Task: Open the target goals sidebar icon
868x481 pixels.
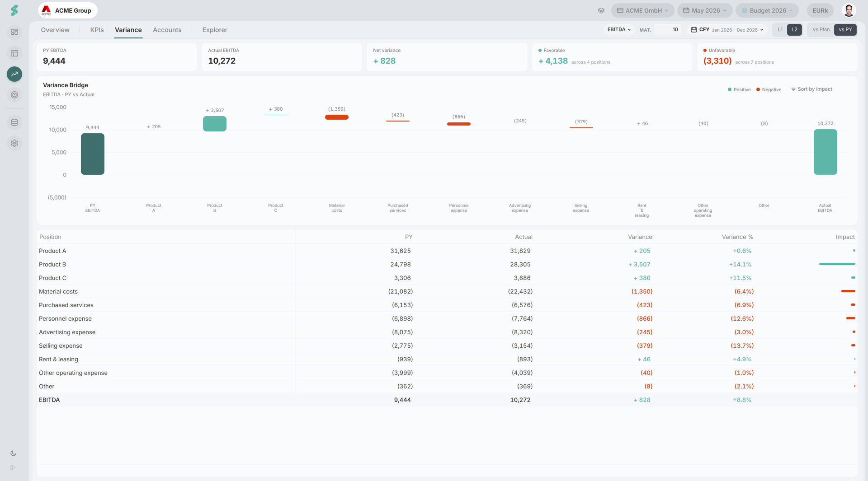Action: click(14, 95)
